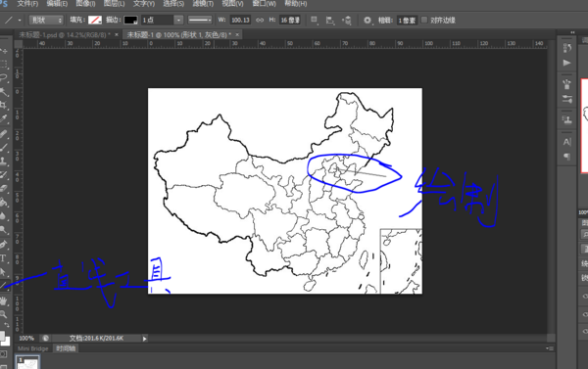The width and height of the screenshot is (588, 369).
Task: Open the 填充 fill color swatch
Action: click(x=95, y=20)
